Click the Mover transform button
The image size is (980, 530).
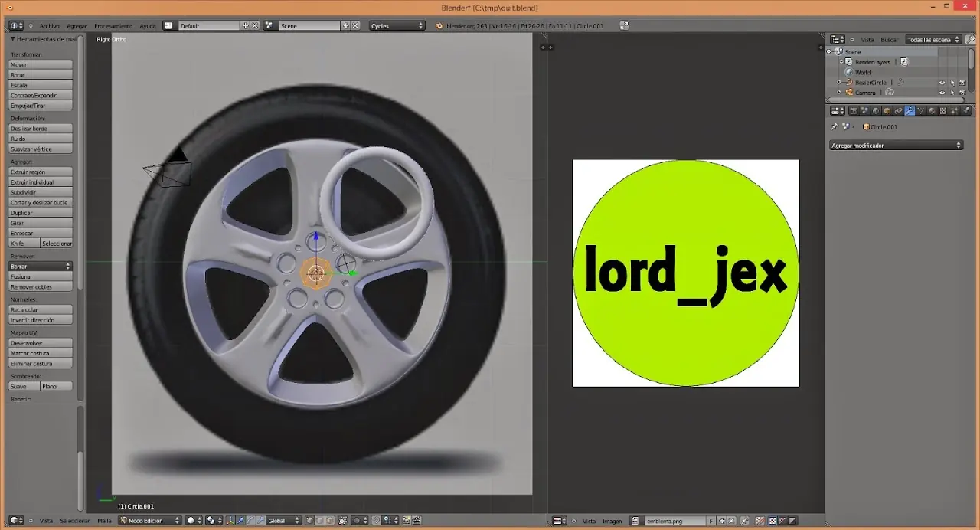tap(41, 65)
